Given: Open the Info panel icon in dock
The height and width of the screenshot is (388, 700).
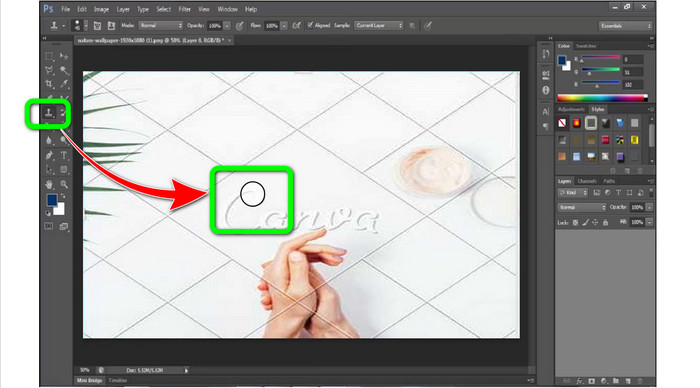Looking at the screenshot, I should pyautogui.click(x=546, y=90).
